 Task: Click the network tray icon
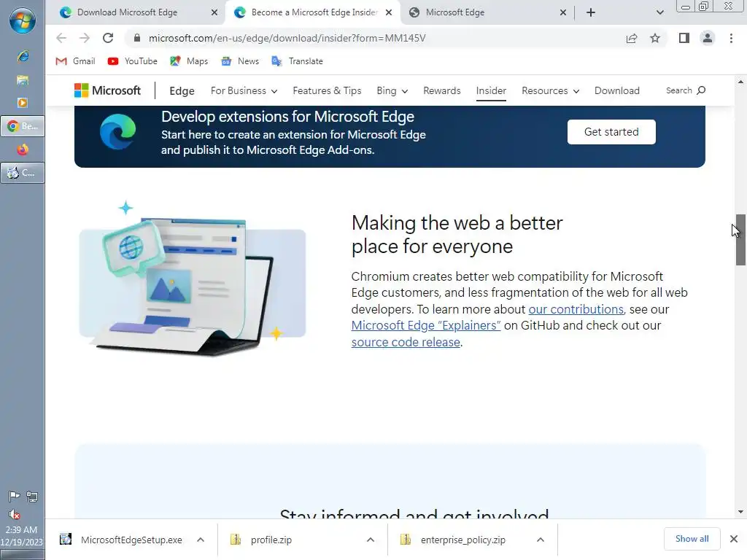[x=32, y=497]
